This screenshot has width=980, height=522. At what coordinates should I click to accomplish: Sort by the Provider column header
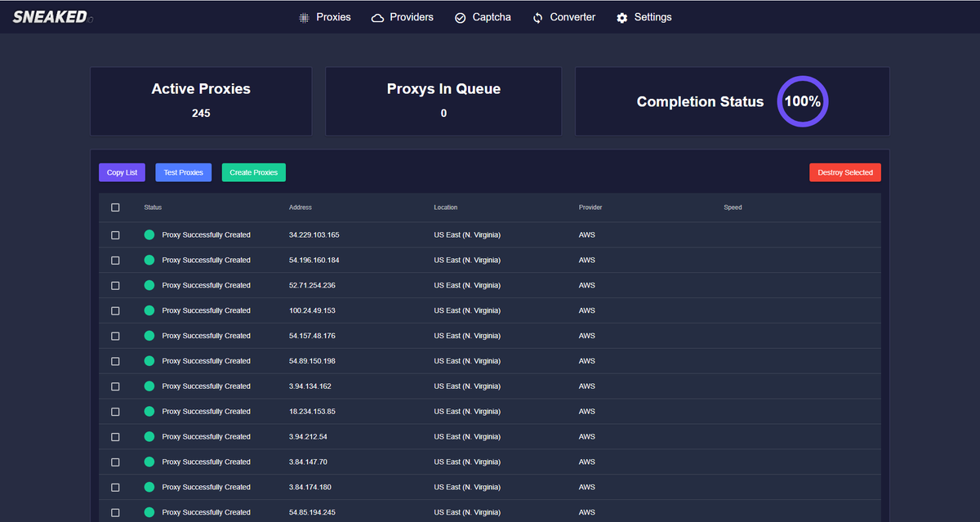[590, 207]
